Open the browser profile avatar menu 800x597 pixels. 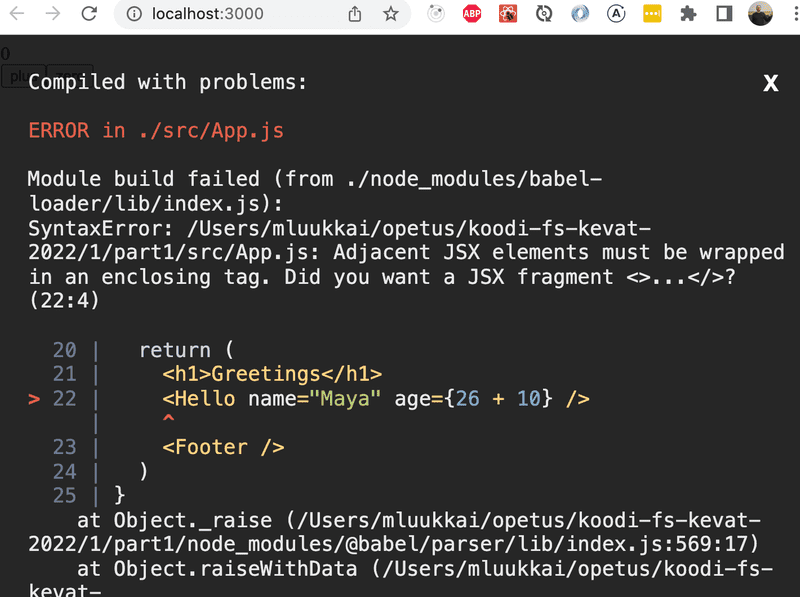click(759, 14)
